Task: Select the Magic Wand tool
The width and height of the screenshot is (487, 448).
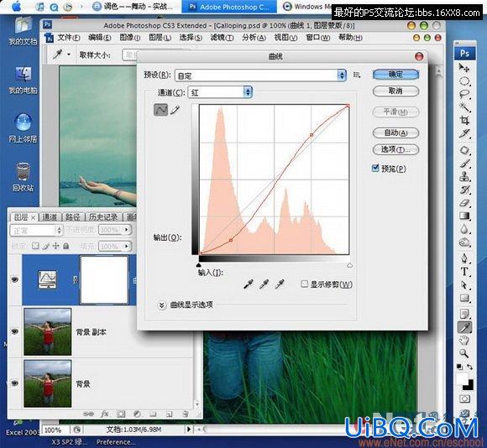Action: pyautogui.click(x=464, y=107)
